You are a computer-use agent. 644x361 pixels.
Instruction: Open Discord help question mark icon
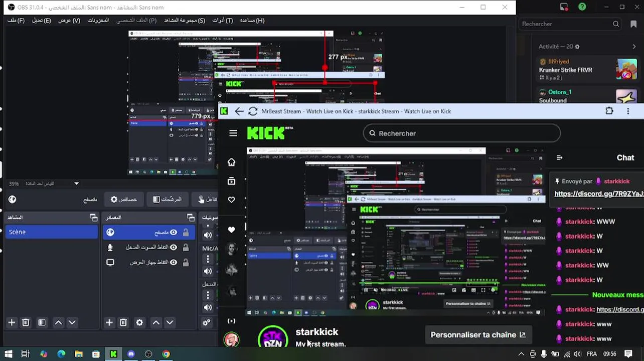tap(582, 7)
